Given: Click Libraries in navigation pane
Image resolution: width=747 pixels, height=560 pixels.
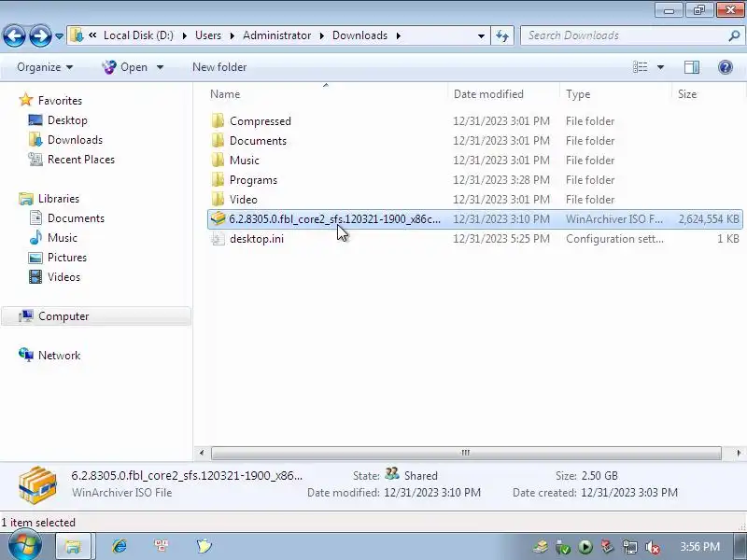Looking at the screenshot, I should pos(59,199).
